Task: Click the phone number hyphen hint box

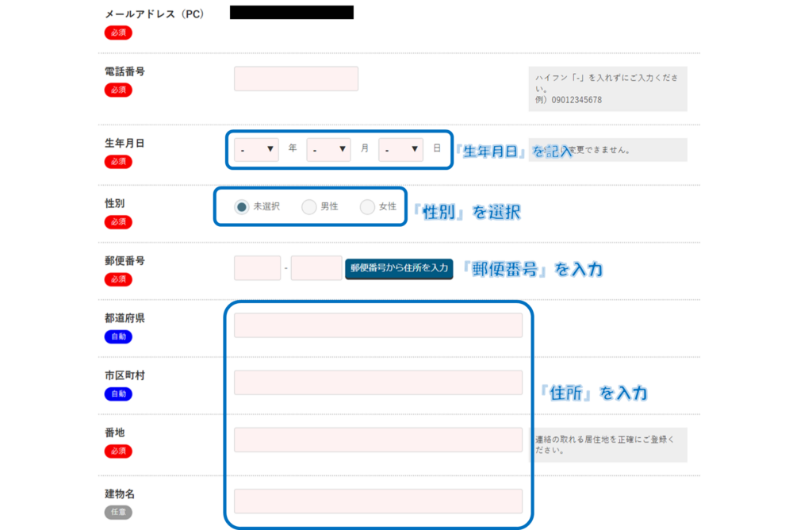Action: click(607, 89)
